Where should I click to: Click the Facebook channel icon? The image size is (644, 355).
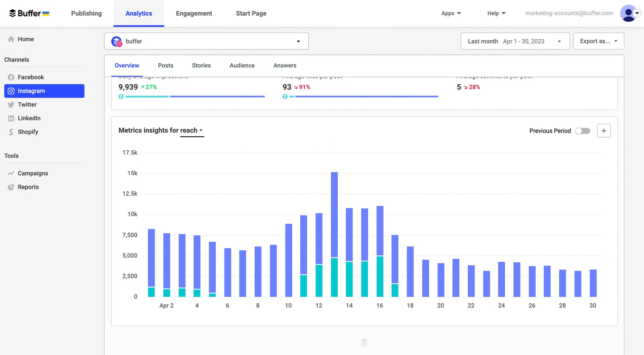pos(11,77)
